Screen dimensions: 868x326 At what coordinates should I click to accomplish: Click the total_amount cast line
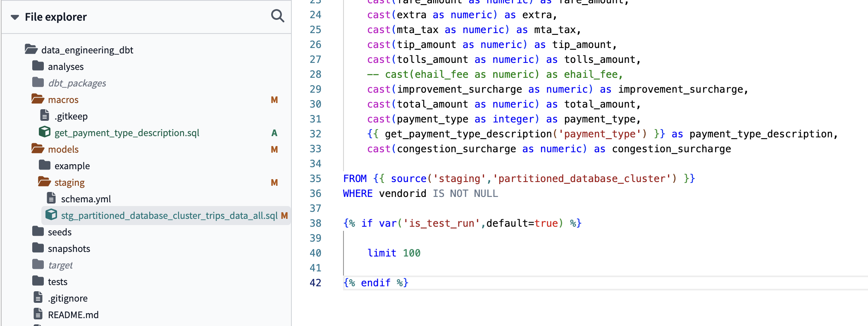(x=504, y=104)
